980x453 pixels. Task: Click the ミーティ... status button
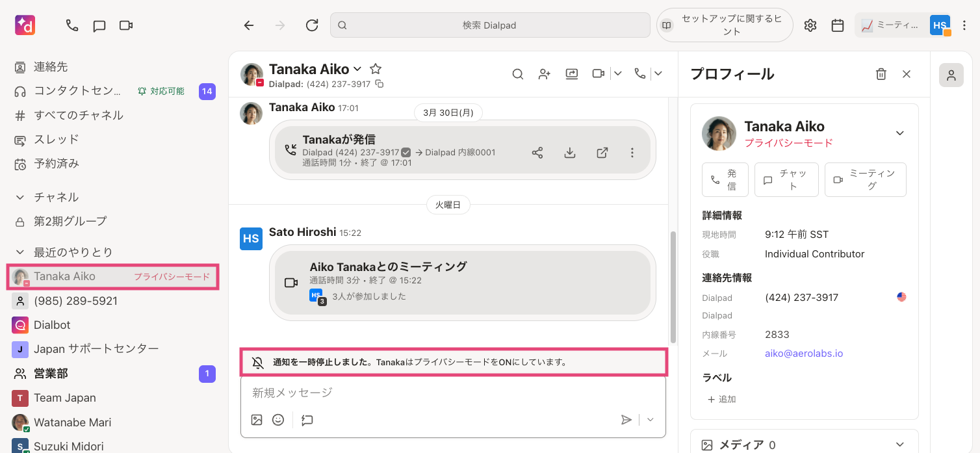(890, 25)
